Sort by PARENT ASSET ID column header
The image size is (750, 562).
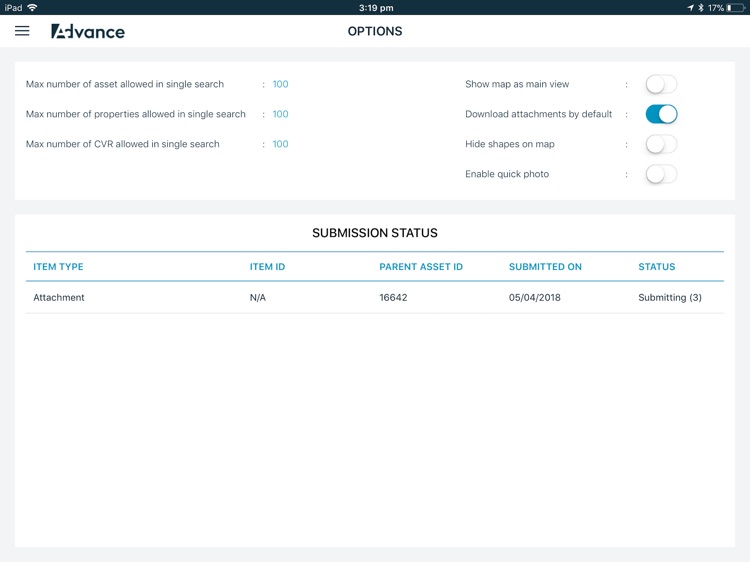pyautogui.click(x=421, y=267)
